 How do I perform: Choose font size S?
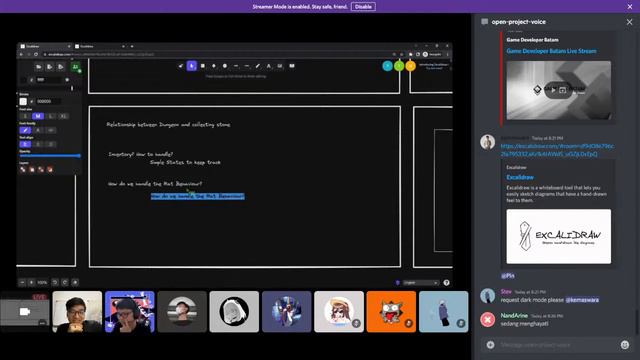pyautogui.click(x=25, y=116)
